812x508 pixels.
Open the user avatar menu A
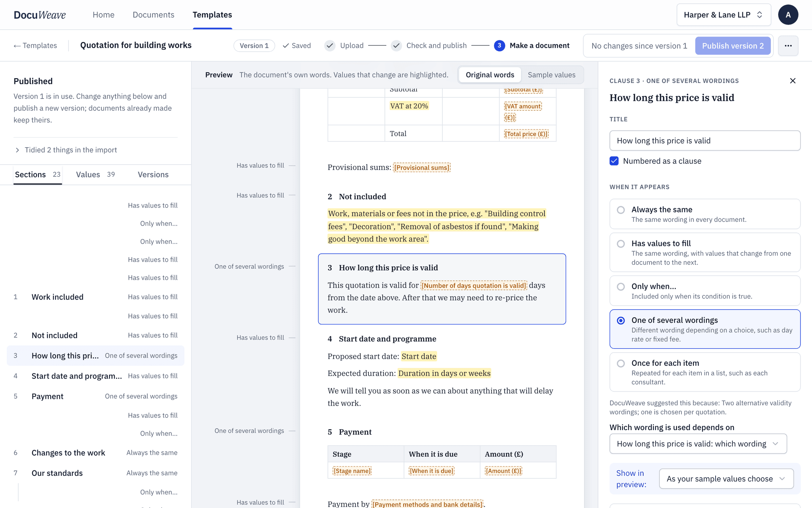click(788, 15)
